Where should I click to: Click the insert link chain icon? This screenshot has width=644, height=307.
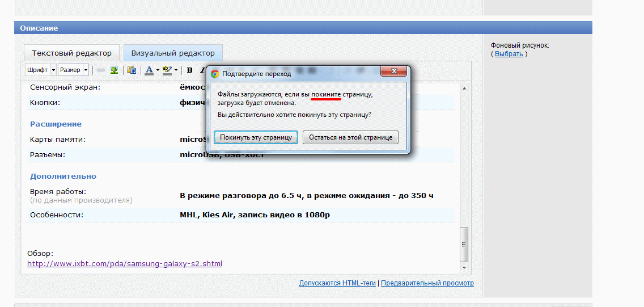[101, 70]
